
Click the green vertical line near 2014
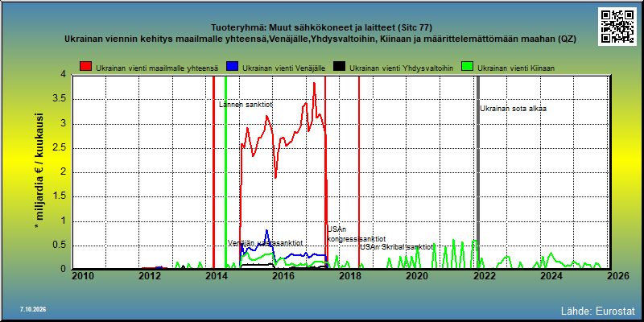click(225, 171)
